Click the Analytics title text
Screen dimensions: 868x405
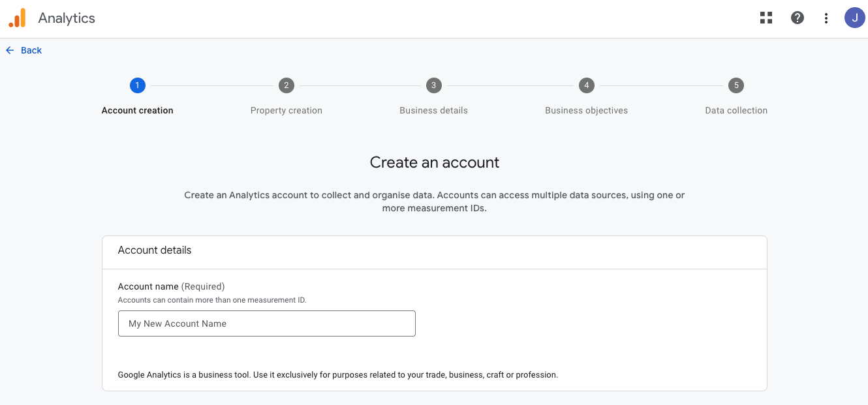point(67,18)
